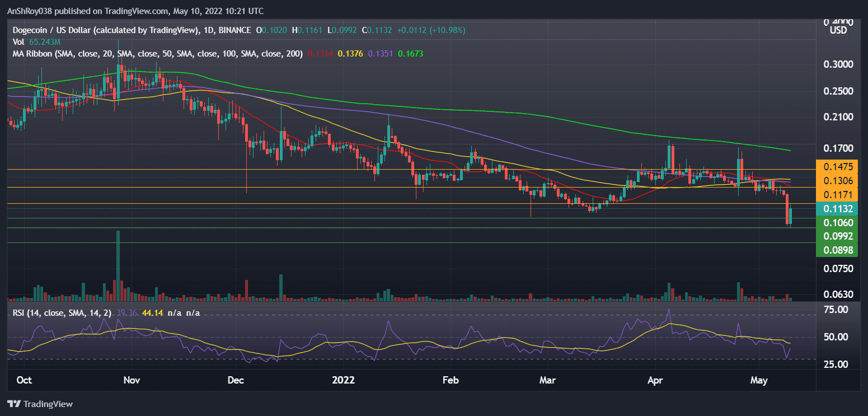Click the 2022 label on the time axis
Viewport: 868px width, 416px height.
click(x=344, y=380)
